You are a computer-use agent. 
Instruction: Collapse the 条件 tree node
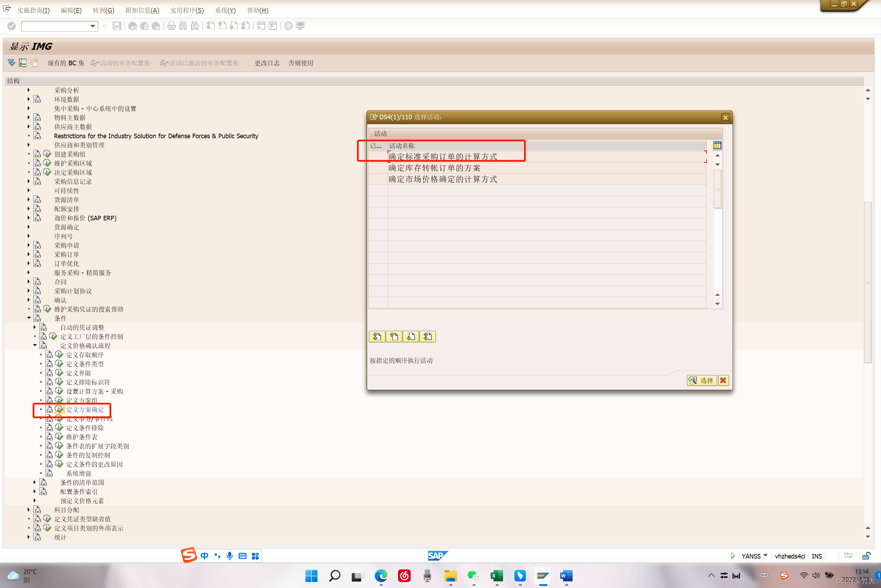click(x=29, y=318)
